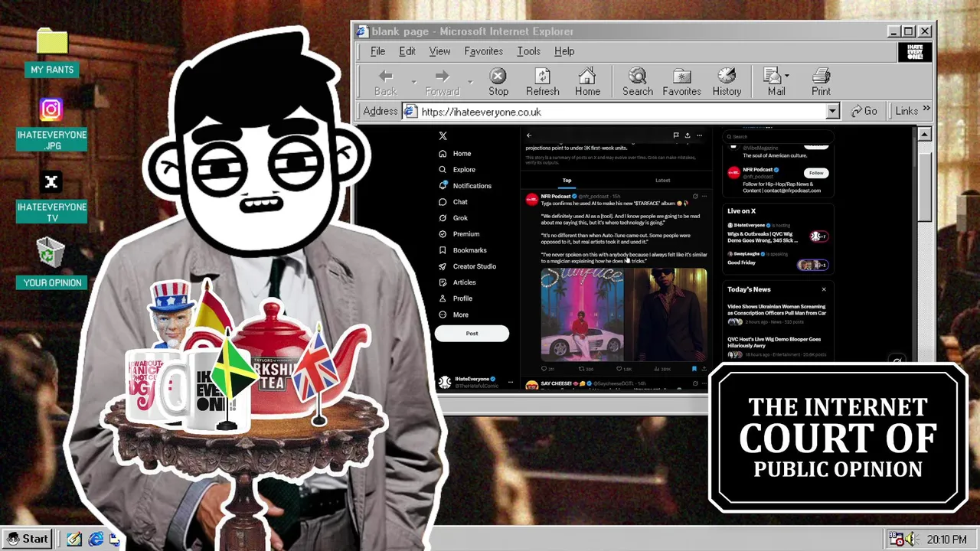
Task: Open the Favorites toolbar button
Action: pos(681,82)
